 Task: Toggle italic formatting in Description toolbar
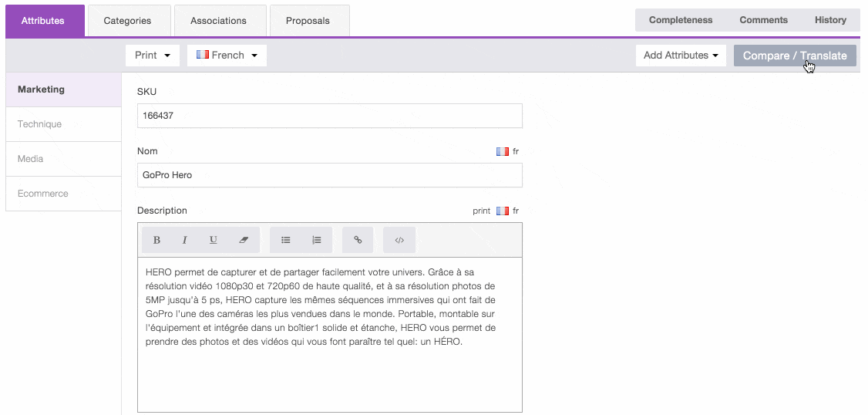(185, 240)
